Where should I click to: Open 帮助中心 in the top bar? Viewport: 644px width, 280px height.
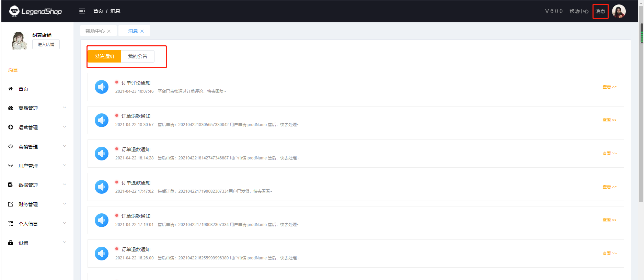coord(579,11)
